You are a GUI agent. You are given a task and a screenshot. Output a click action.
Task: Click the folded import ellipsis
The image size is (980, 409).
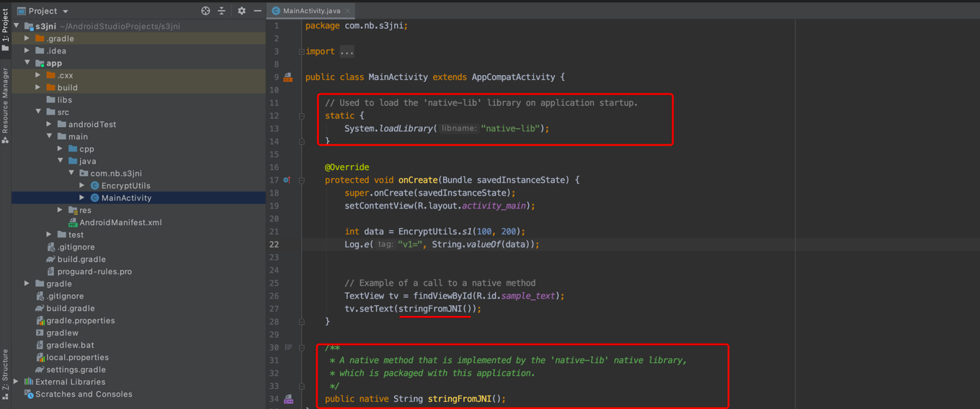(347, 51)
